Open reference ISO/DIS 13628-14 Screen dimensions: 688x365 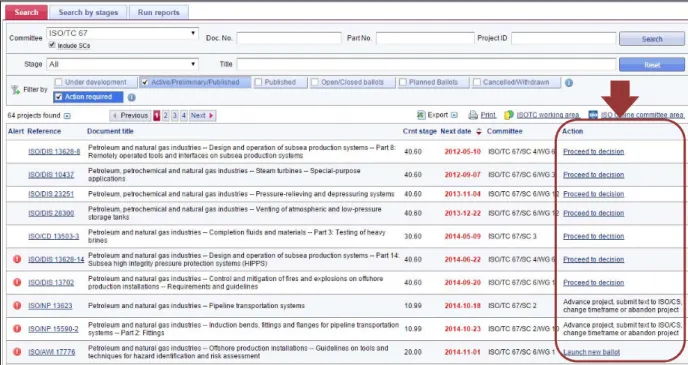pos(56,259)
